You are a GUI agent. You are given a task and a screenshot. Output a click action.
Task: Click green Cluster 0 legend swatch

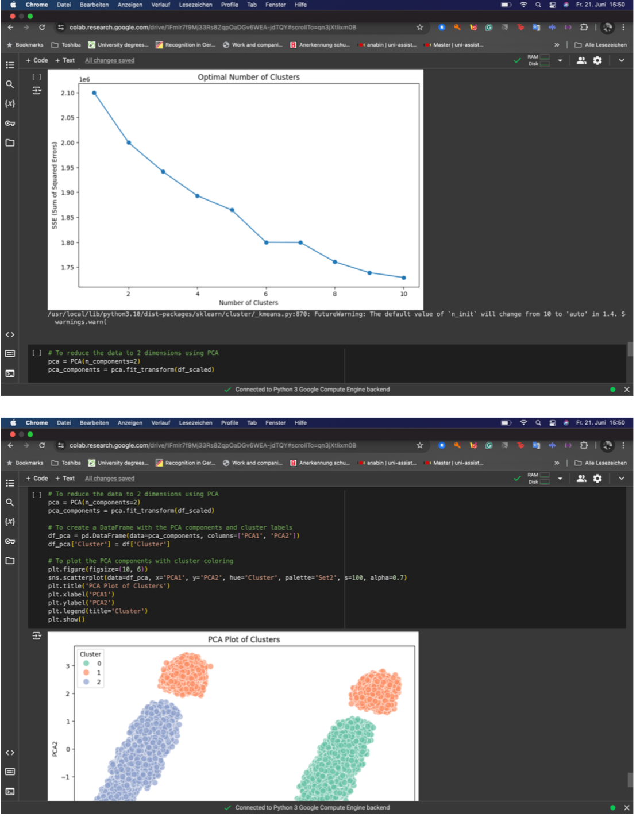click(x=86, y=664)
